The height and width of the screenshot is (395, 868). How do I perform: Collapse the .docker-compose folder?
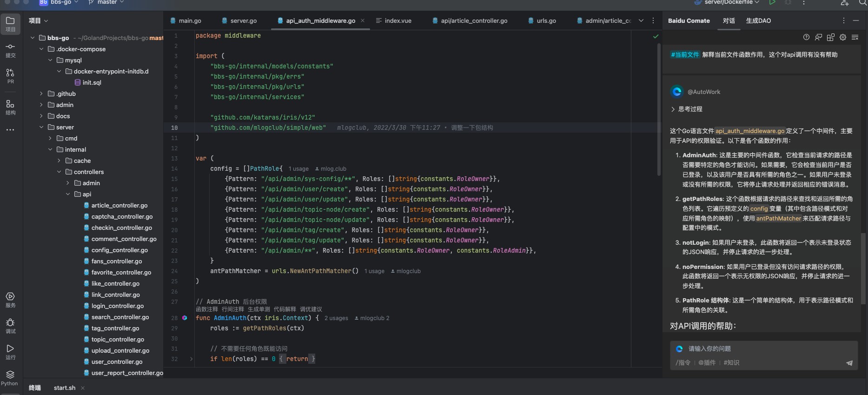(x=41, y=49)
